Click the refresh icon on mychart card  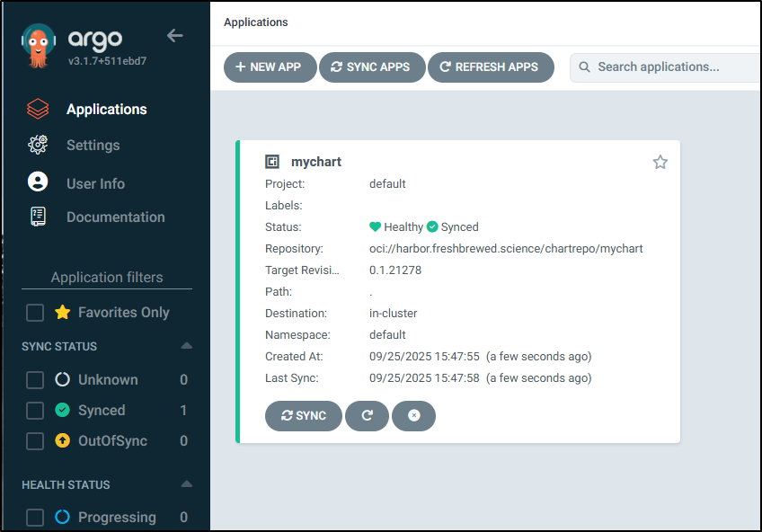coord(367,416)
